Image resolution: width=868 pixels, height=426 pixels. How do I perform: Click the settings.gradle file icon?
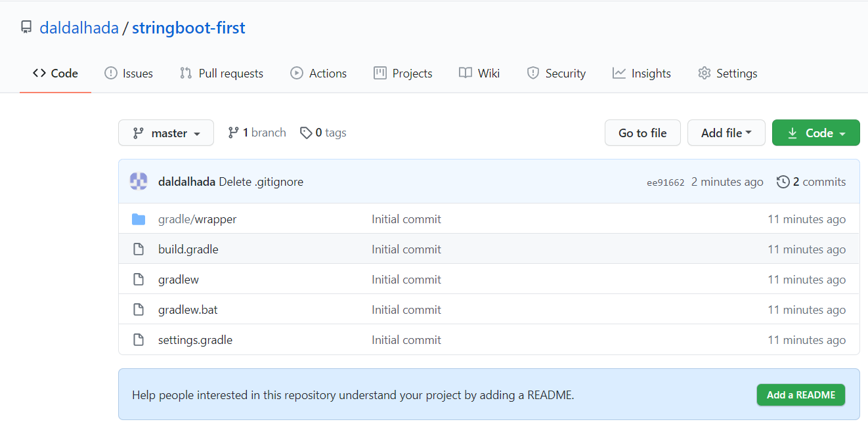(139, 340)
